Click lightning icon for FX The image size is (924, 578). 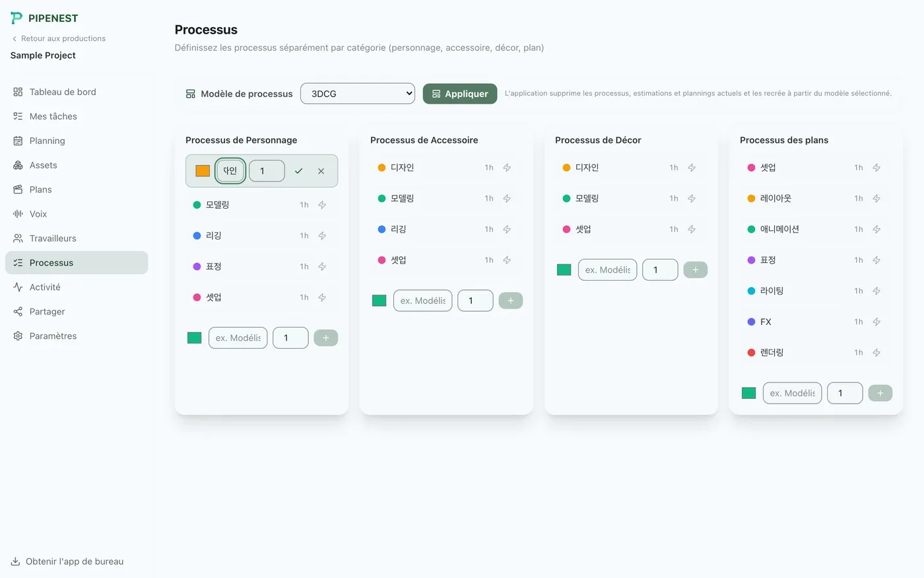(876, 322)
